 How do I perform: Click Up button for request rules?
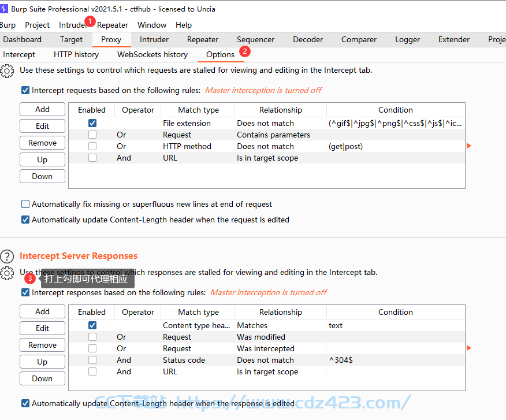click(x=42, y=159)
